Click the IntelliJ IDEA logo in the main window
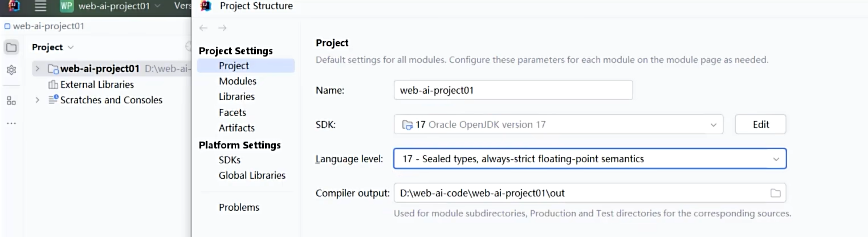 14,6
